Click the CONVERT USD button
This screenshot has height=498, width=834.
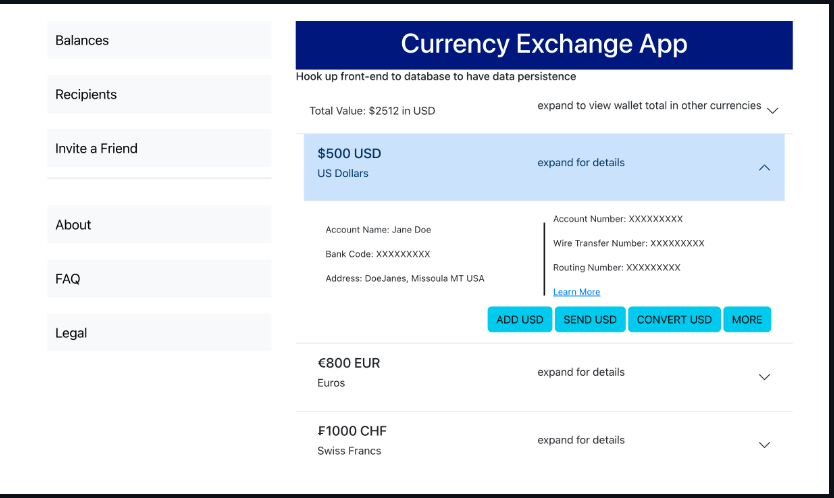[x=674, y=319]
